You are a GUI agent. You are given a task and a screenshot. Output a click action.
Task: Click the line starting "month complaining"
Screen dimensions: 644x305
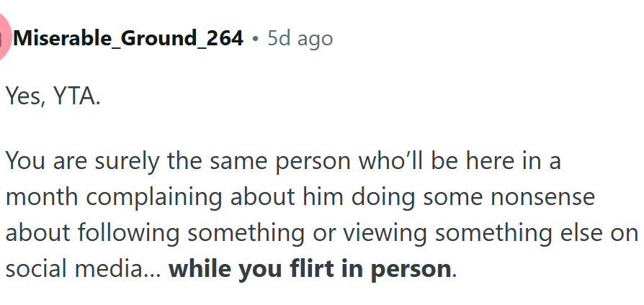[300, 197]
